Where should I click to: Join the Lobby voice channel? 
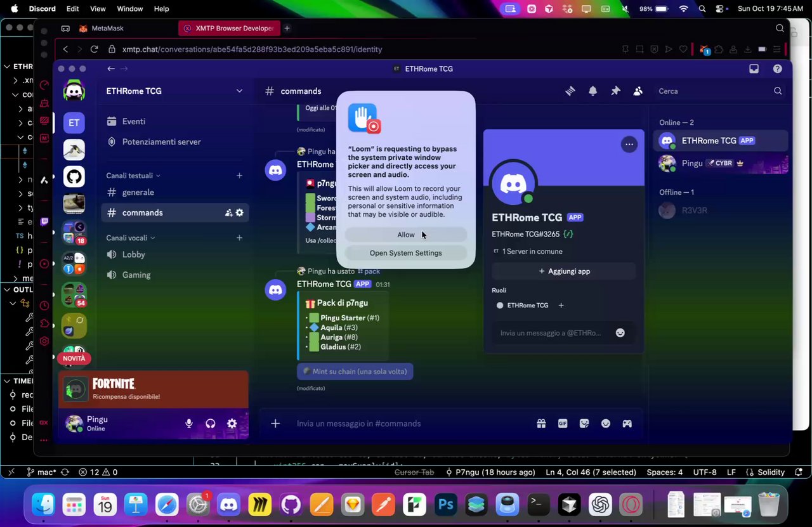[174, 254]
